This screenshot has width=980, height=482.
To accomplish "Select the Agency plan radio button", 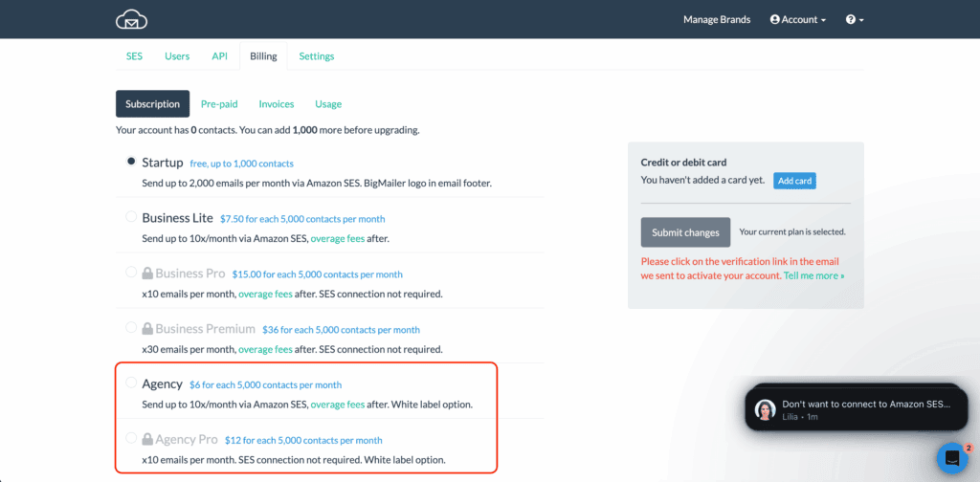I will coord(130,383).
